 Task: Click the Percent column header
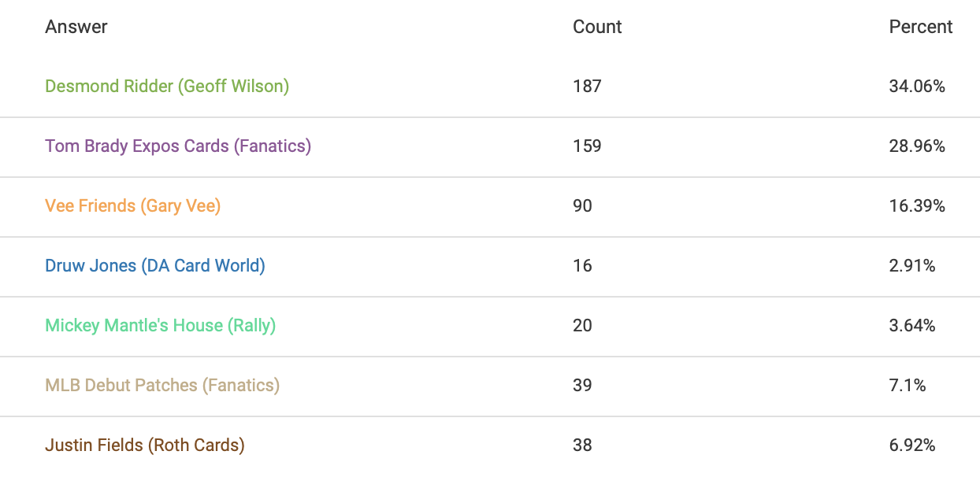[x=920, y=27]
